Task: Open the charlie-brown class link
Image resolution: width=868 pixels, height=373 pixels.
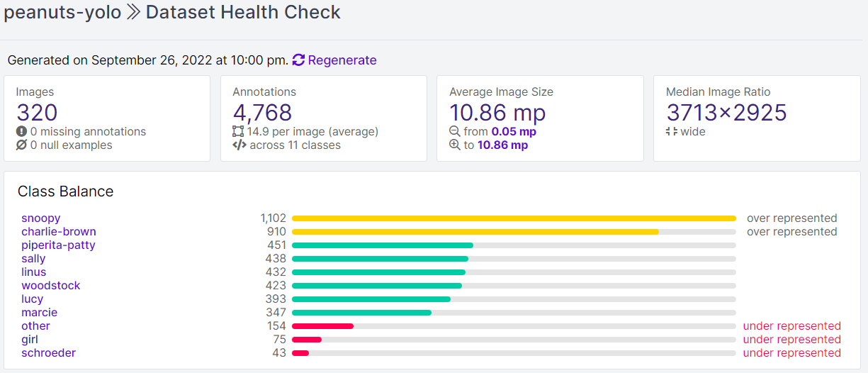Action: coord(59,232)
